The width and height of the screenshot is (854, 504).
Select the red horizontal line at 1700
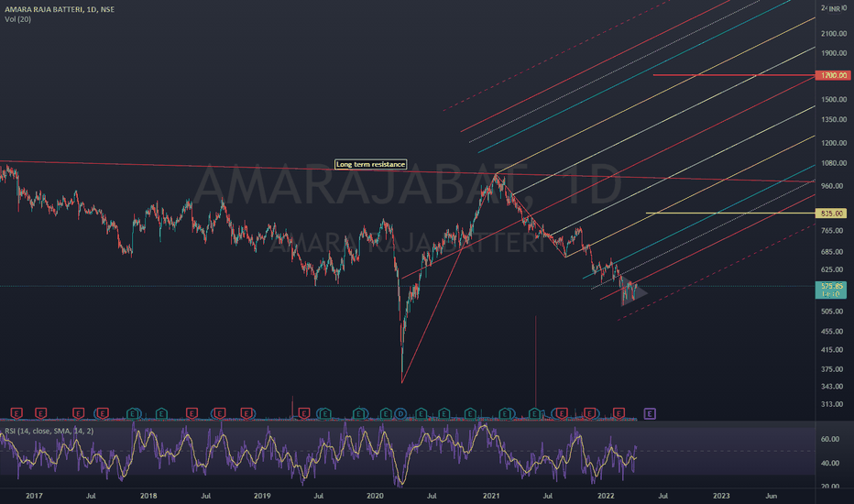pyautogui.click(x=734, y=75)
